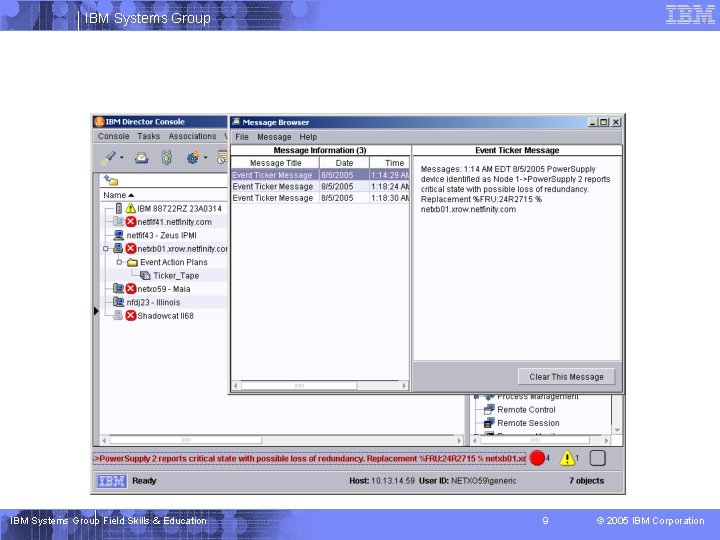Click the Event Ticker Message detail text area
The height and width of the screenshot is (540, 720).
coord(517,258)
